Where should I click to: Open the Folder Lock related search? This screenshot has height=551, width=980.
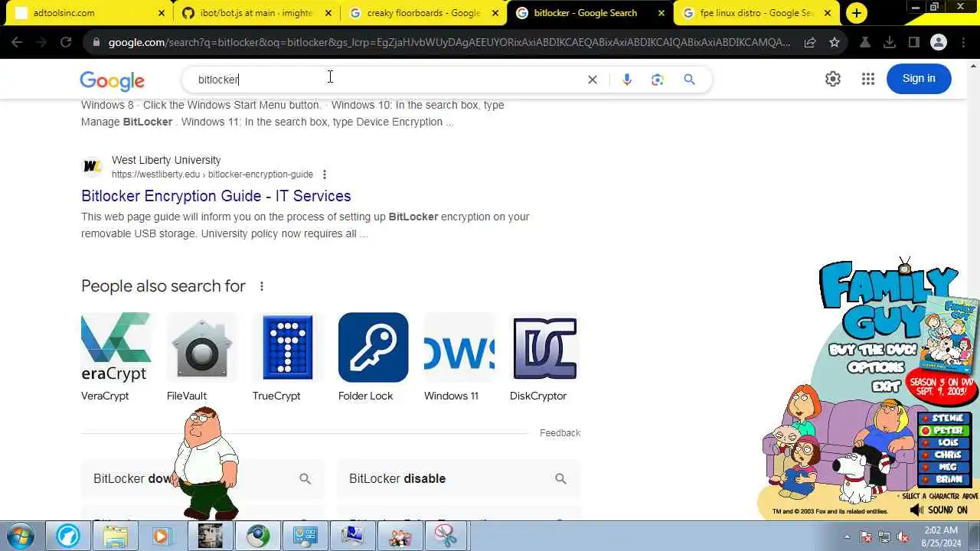pyautogui.click(x=374, y=357)
